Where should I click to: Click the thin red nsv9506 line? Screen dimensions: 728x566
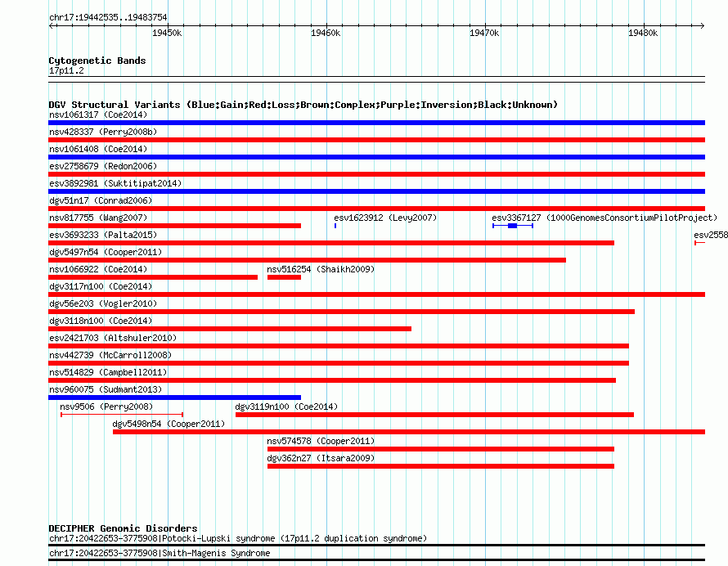[122, 414]
